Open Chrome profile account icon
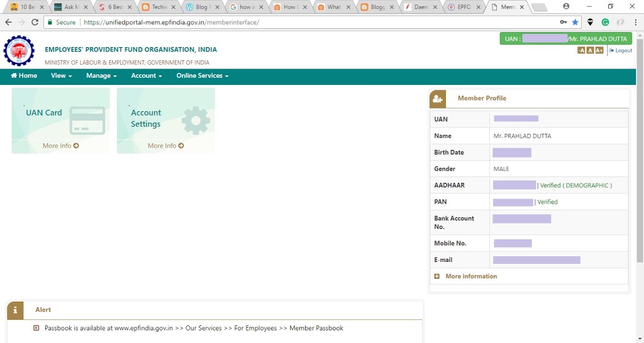Screen dimensions: 644x343 [x=566, y=6]
